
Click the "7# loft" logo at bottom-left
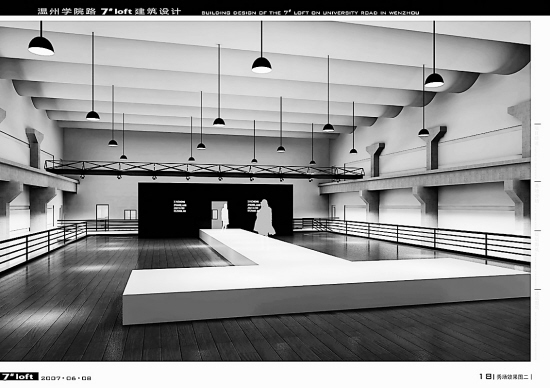[19, 376]
